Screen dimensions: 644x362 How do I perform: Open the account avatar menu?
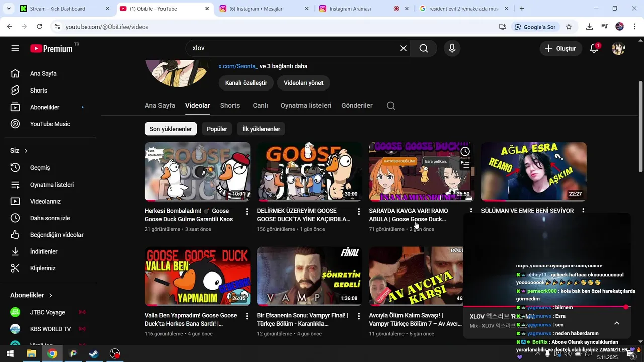click(x=618, y=48)
